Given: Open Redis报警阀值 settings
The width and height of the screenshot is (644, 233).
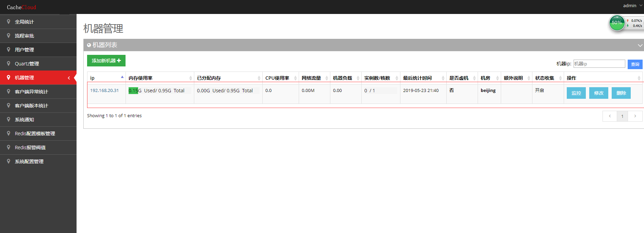Looking at the screenshot, I should point(38,147).
